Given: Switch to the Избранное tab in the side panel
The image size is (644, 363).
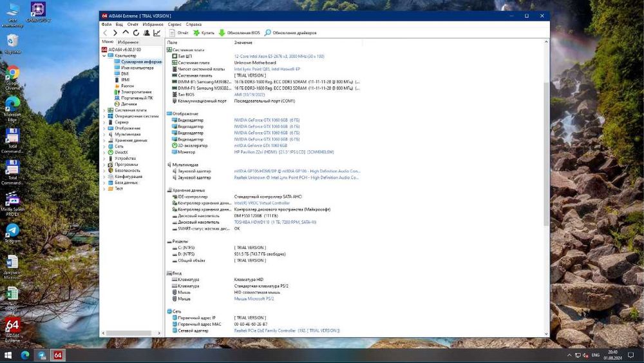Looking at the screenshot, I should [x=128, y=42].
